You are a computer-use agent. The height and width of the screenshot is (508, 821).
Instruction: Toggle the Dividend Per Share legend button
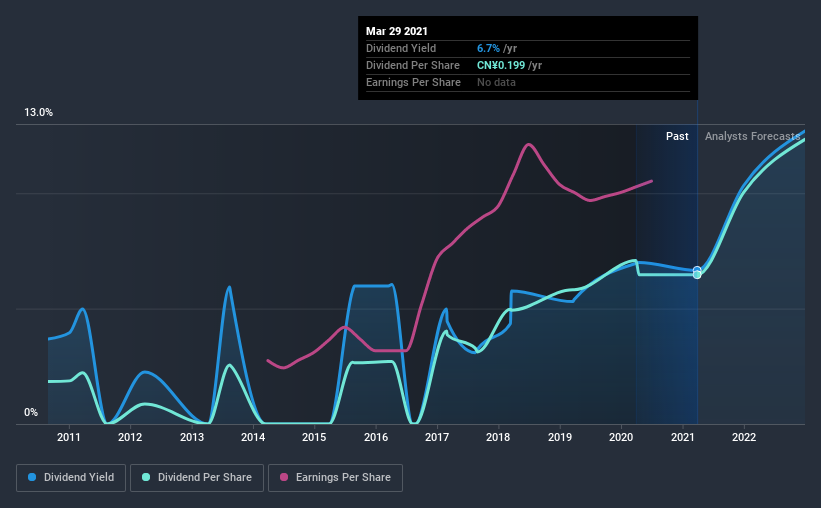[x=197, y=478]
